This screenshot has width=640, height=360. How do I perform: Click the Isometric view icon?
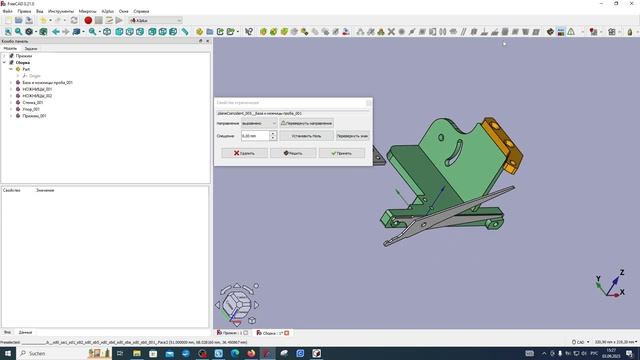tap(107, 31)
